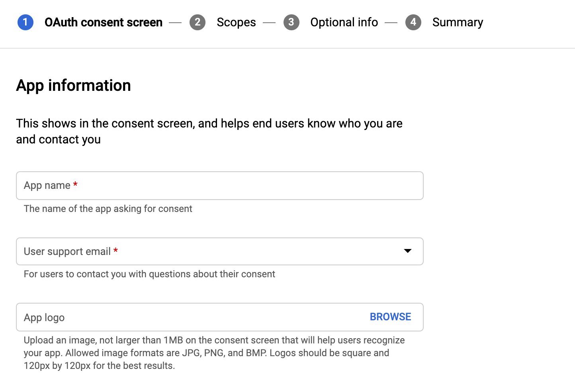Click 'This shows in the consent screen' description
This screenshot has width=575, height=392.
(209, 131)
